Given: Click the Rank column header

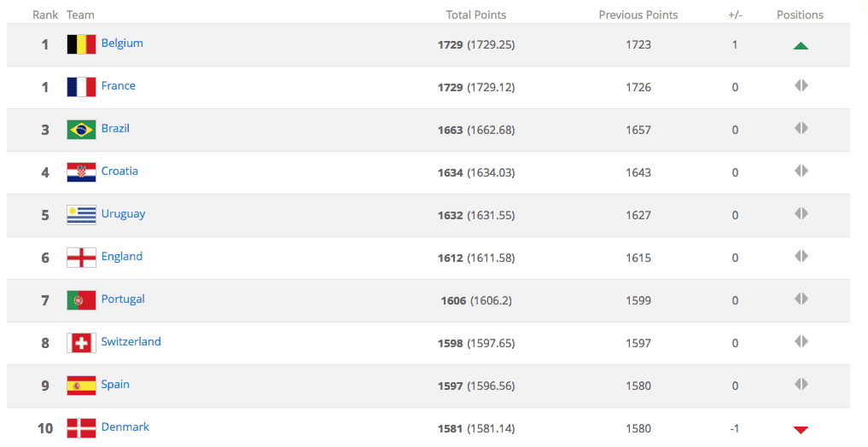Looking at the screenshot, I should [45, 15].
